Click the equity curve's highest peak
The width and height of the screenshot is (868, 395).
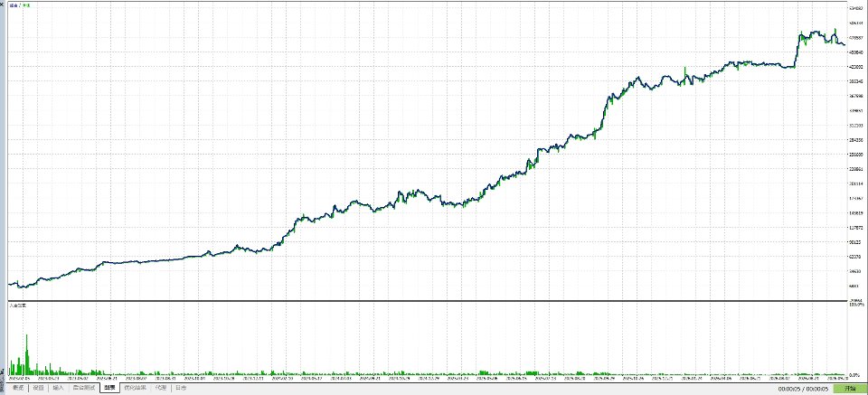[x=835, y=29]
